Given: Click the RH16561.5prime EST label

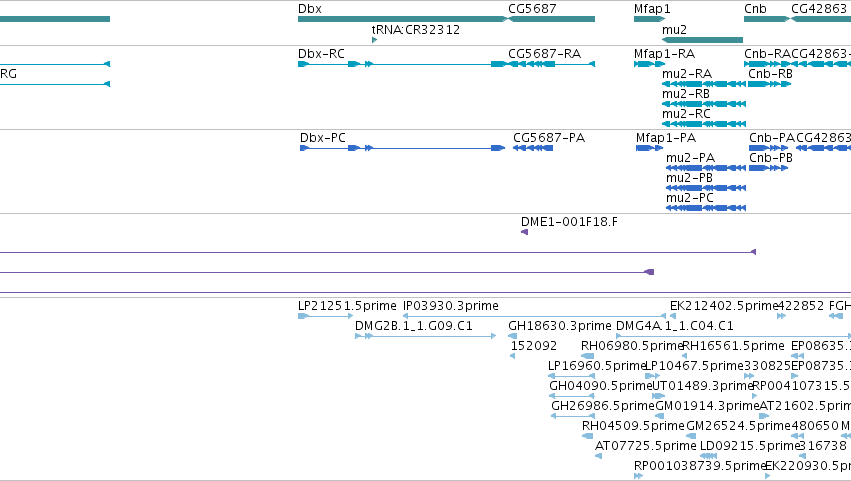Looking at the screenshot, I should point(733,346).
